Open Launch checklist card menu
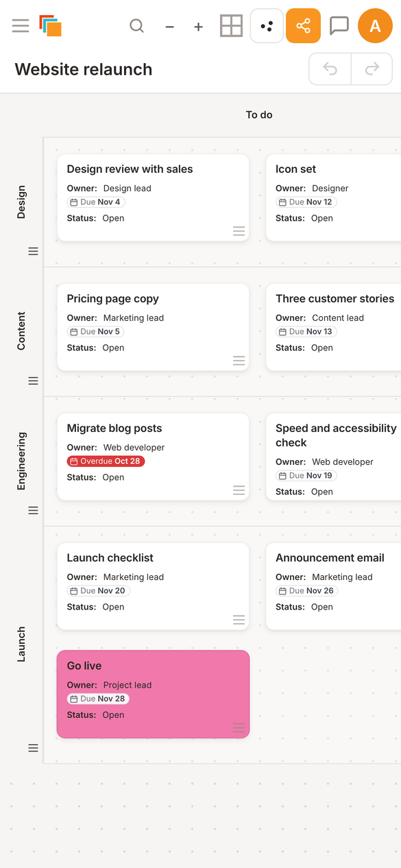Image resolution: width=401 pixels, height=868 pixels. (239, 620)
